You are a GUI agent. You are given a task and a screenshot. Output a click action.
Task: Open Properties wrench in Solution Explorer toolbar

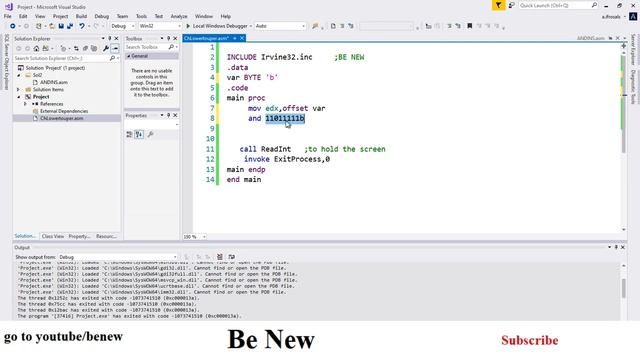pos(106,49)
